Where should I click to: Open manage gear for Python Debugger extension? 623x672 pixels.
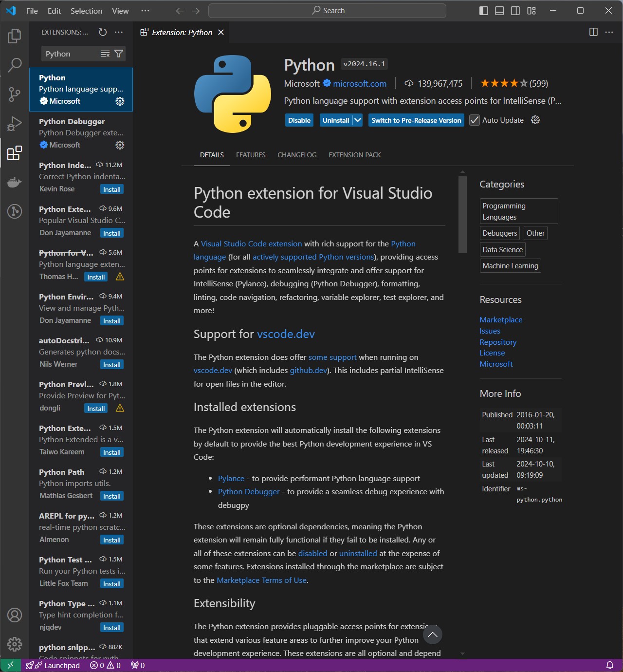[120, 145]
